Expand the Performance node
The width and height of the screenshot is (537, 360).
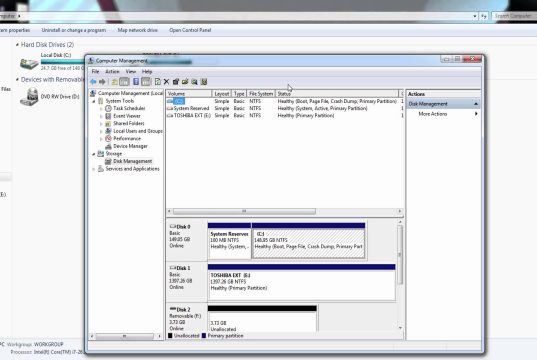(101, 138)
